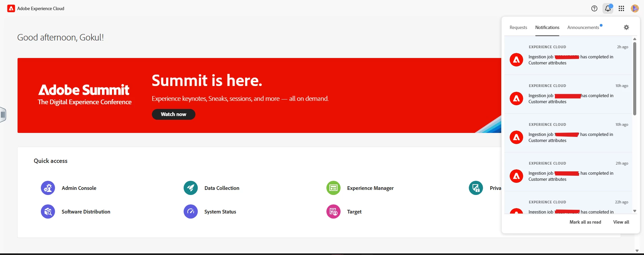Click the Software Distribution icon

click(x=48, y=211)
